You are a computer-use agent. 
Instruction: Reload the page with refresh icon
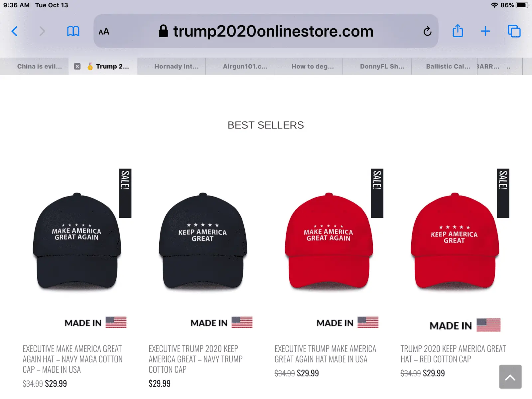point(427,31)
